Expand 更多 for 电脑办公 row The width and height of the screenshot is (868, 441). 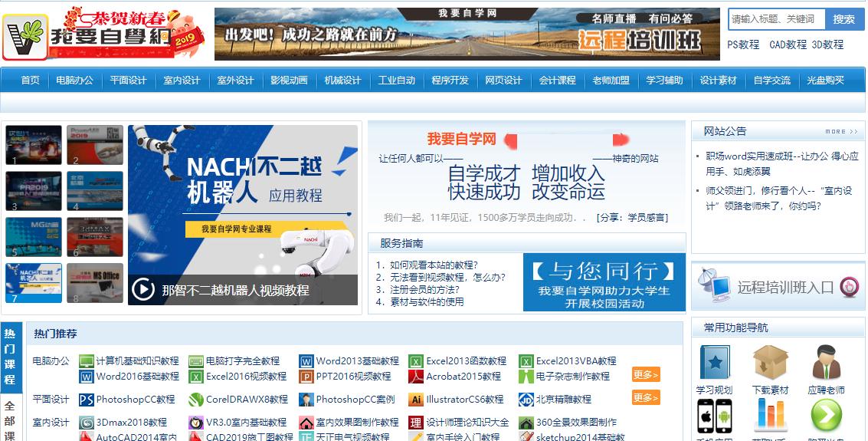tap(646, 375)
